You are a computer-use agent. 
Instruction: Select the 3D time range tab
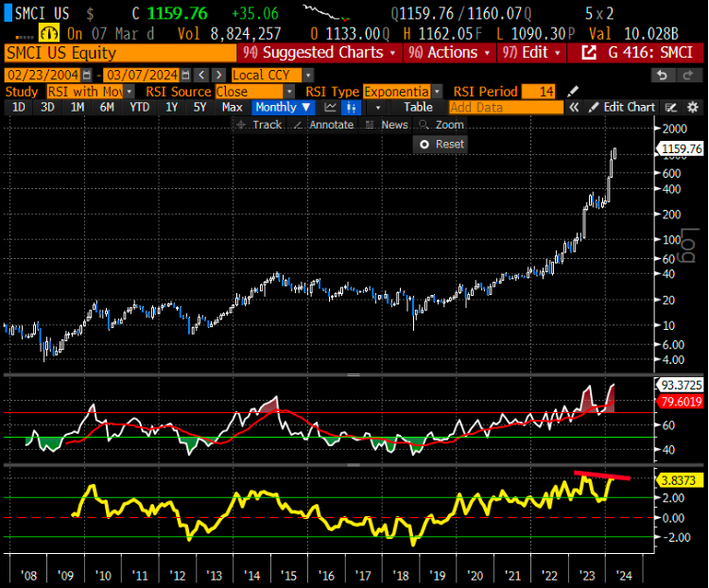pyautogui.click(x=47, y=107)
